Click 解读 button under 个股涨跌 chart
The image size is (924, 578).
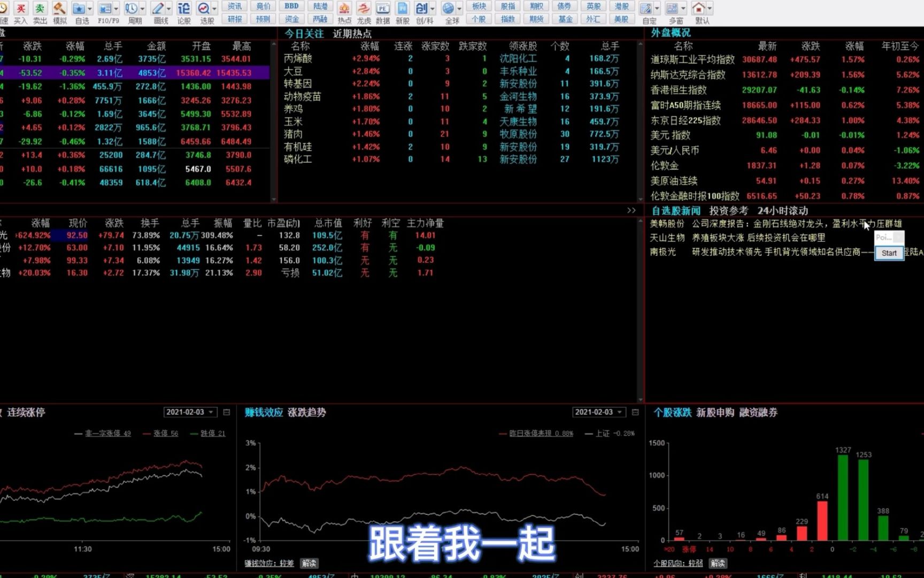coord(718,564)
